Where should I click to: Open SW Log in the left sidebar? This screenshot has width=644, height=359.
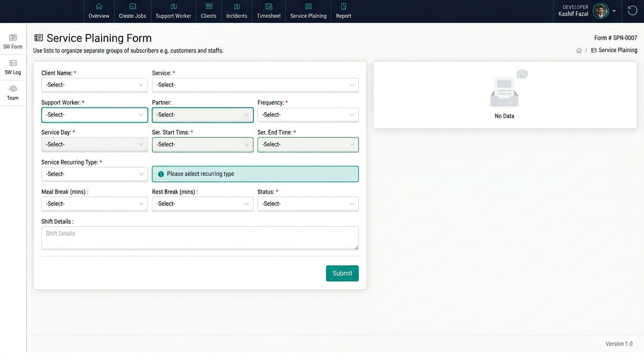(x=13, y=67)
